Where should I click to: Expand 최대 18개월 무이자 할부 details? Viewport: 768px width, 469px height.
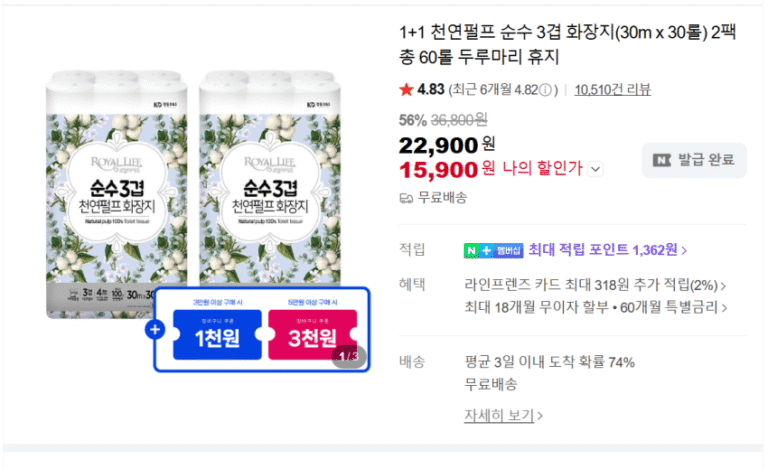[x=596, y=307]
